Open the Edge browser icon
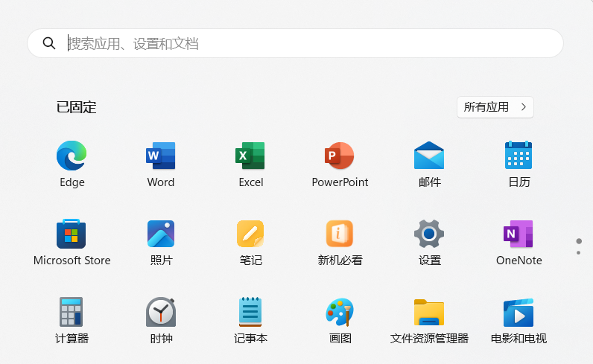 click(72, 156)
